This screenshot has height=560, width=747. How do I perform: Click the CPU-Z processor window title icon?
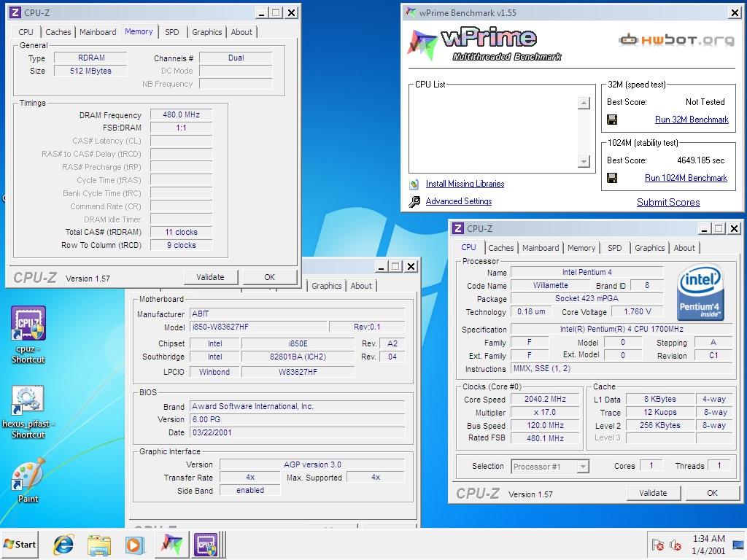pos(458,228)
